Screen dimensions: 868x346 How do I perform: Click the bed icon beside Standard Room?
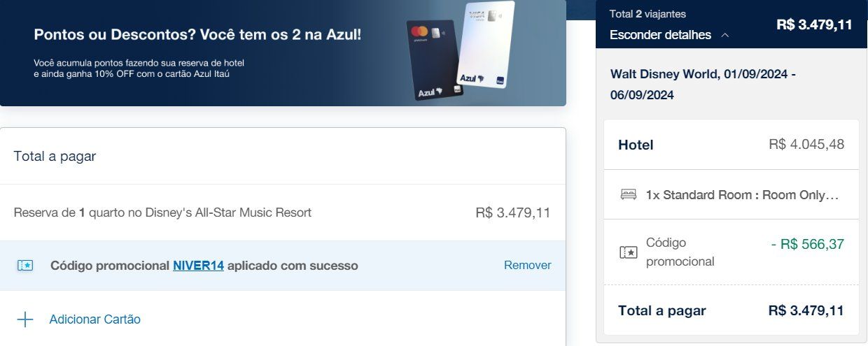[x=629, y=194]
